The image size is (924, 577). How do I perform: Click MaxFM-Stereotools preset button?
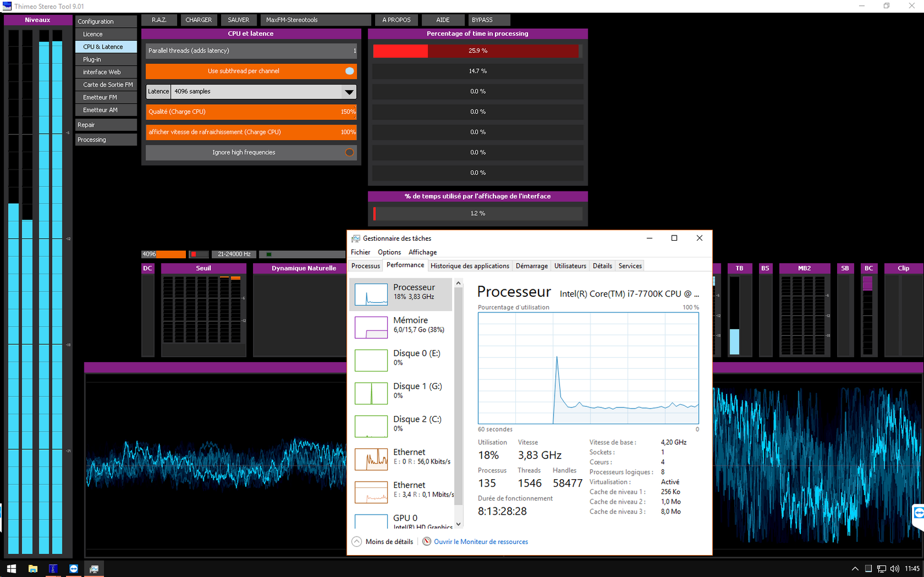click(x=316, y=20)
